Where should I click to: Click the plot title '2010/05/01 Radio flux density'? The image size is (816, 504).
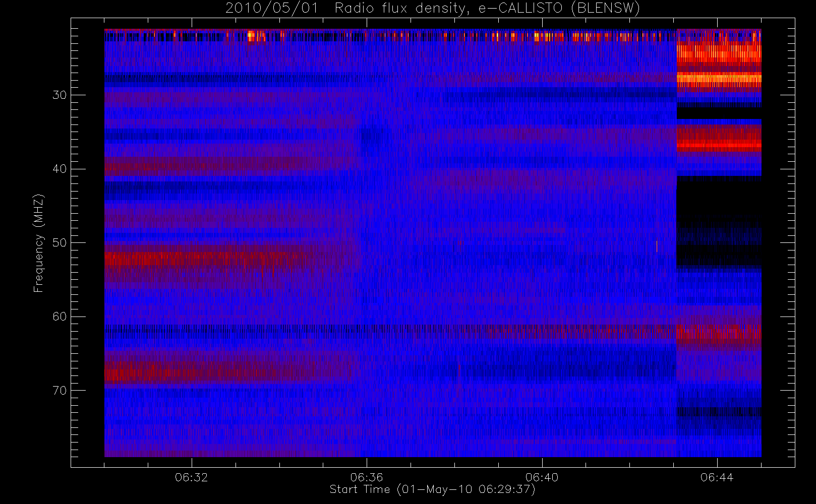(x=432, y=9)
